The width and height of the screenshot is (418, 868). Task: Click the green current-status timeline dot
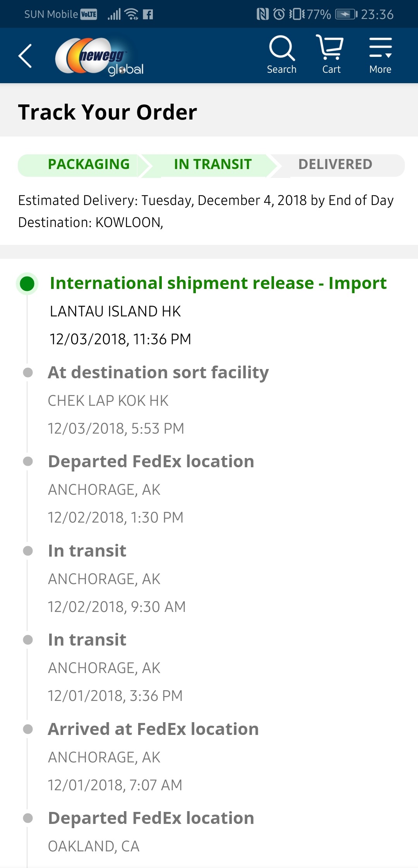coord(27,284)
